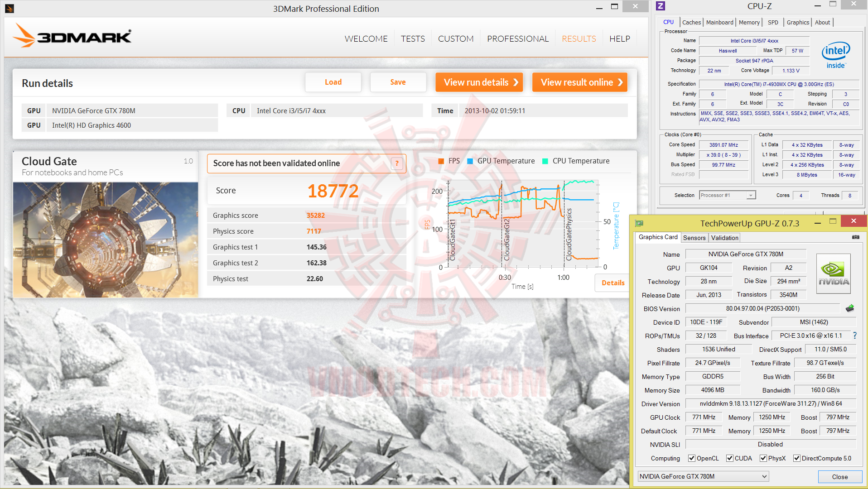
Task: Click the green CPU Temperature legend swatch
Action: tap(545, 161)
